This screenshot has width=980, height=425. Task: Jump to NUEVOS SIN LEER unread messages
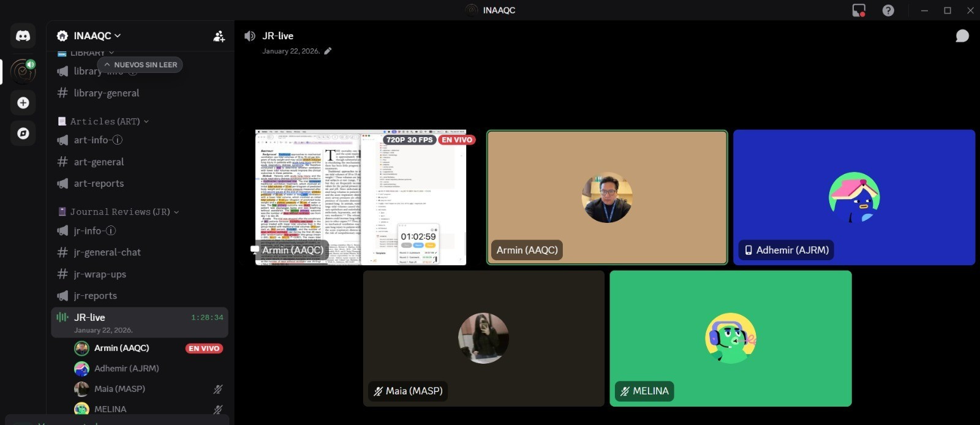pyautogui.click(x=140, y=65)
